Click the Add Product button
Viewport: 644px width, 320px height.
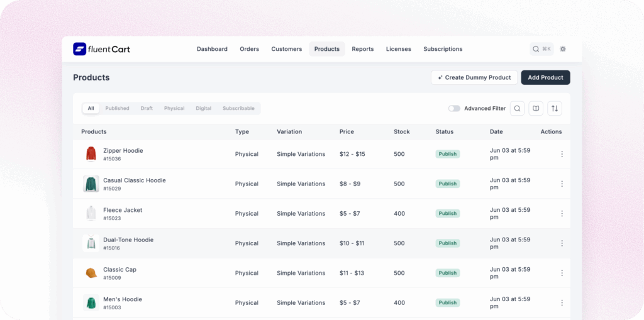545,77
